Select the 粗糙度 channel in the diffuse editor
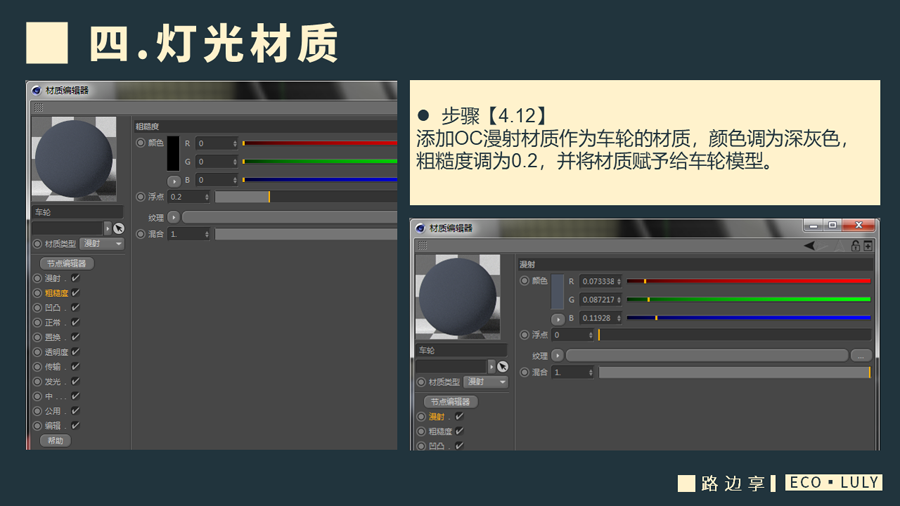900x506 pixels. tap(439, 431)
